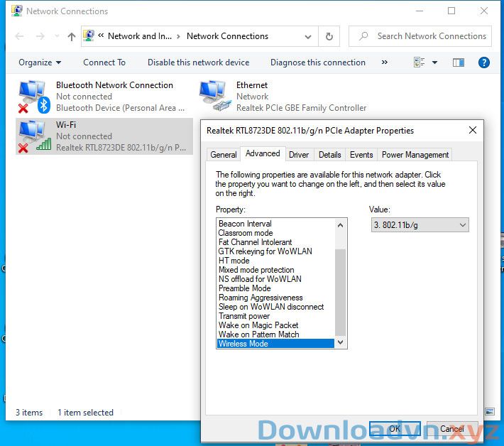Switch to the General tab
Screen dimensions: 504x446
point(224,155)
